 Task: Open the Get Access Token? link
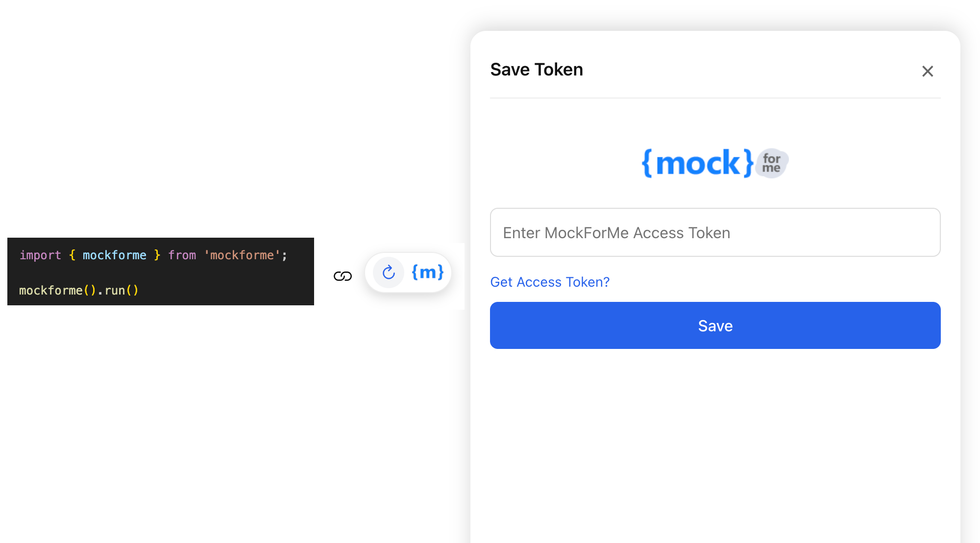(x=549, y=282)
